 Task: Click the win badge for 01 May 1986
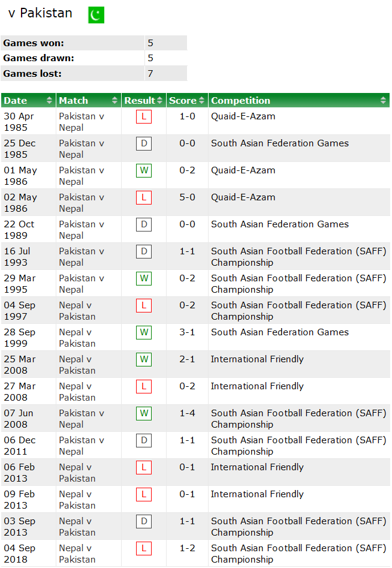(x=143, y=171)
